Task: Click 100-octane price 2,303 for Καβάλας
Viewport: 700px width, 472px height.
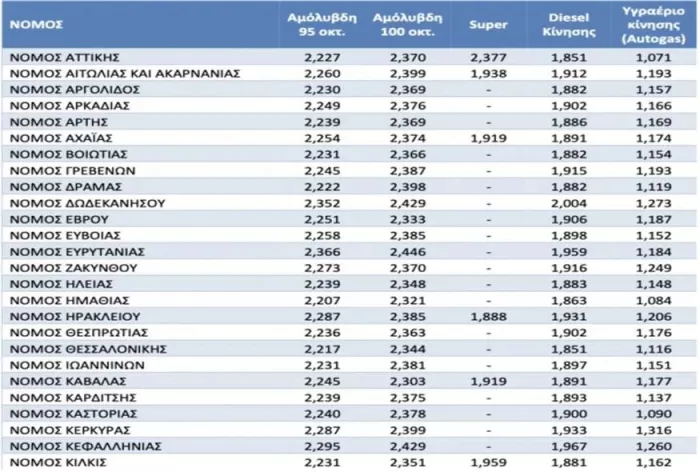Action: (x=408, y=381)
